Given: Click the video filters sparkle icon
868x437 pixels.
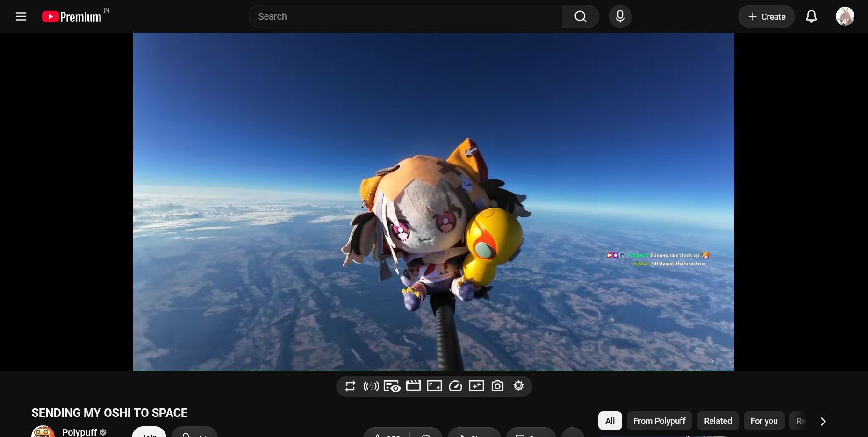Looking at the screenshot, I should tap(476, 386).
